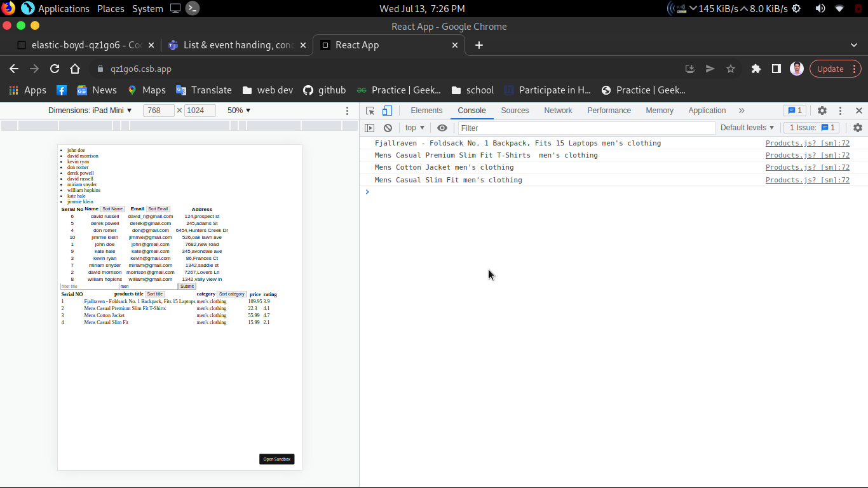The image size is (868, 488).
Task: Click the device width field showing 768
Action: click(x=158, y=111)
